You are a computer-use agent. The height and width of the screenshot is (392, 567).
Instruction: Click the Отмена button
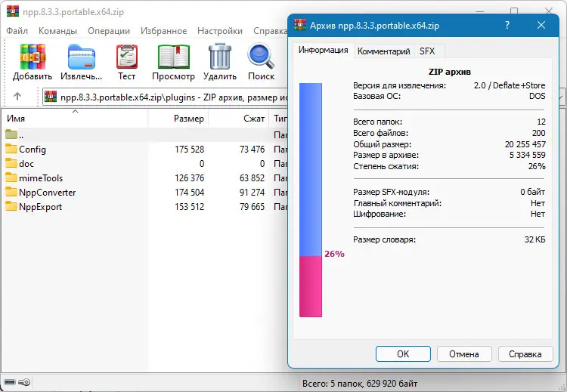coord(464,353)
